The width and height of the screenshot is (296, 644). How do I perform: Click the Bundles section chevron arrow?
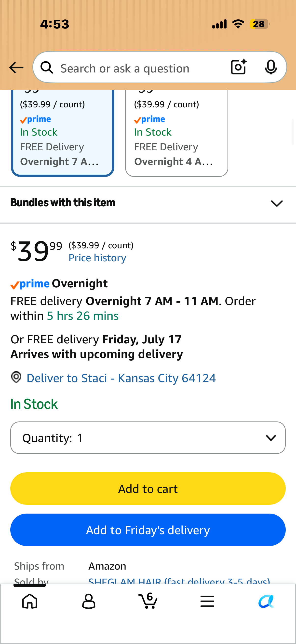(277, 204)
